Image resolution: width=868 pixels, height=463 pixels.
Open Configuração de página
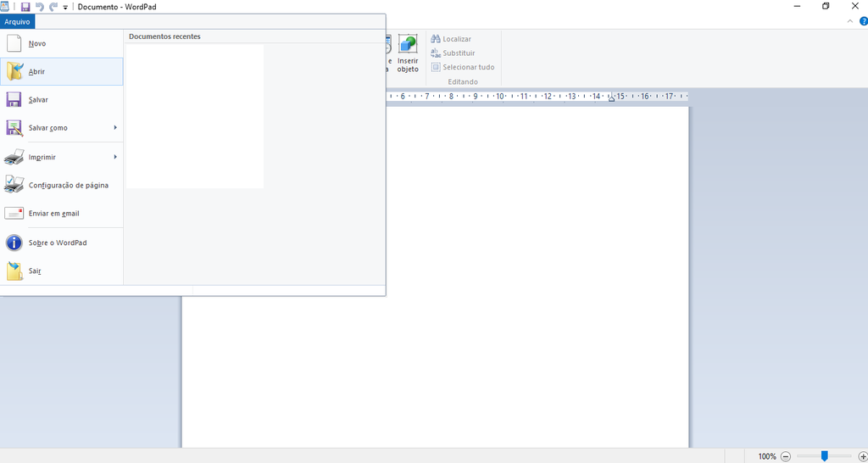tap(61, 185)
